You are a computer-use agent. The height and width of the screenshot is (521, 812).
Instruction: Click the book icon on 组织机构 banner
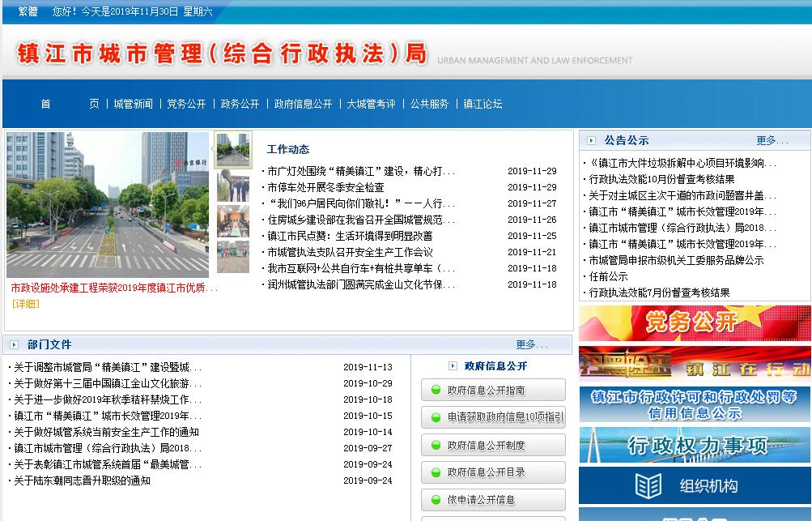click(648, 486)
